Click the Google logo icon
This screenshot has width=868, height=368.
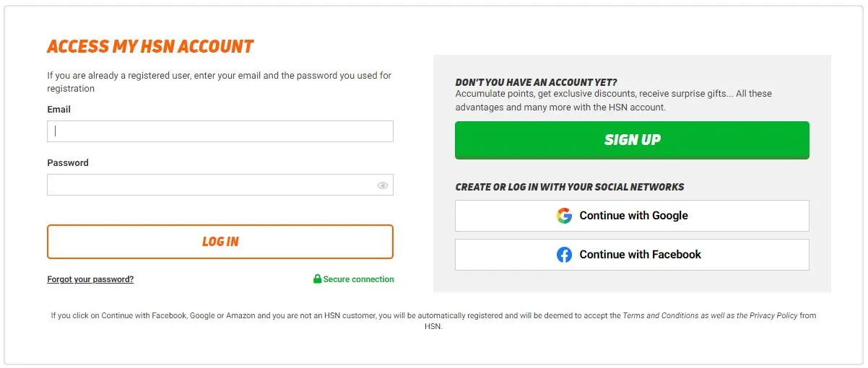point(564,216)
